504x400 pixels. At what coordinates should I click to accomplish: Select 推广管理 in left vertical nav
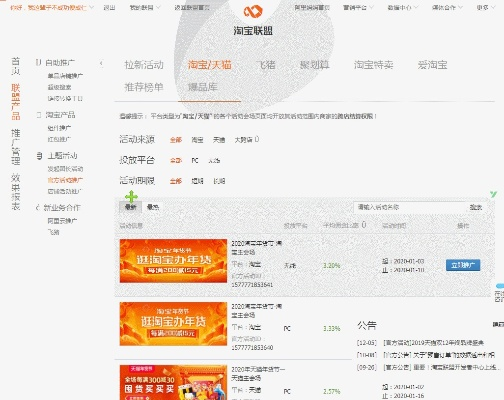[x=16, y=147]
